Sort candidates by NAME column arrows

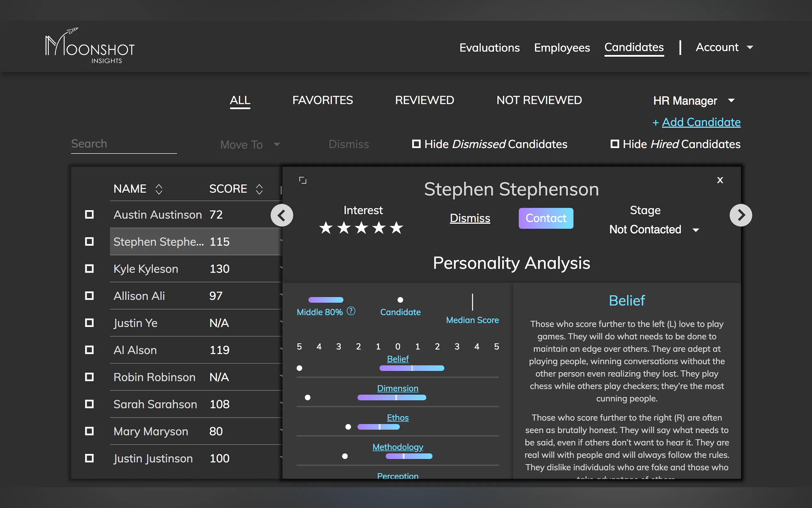click(x=159, y=189)
